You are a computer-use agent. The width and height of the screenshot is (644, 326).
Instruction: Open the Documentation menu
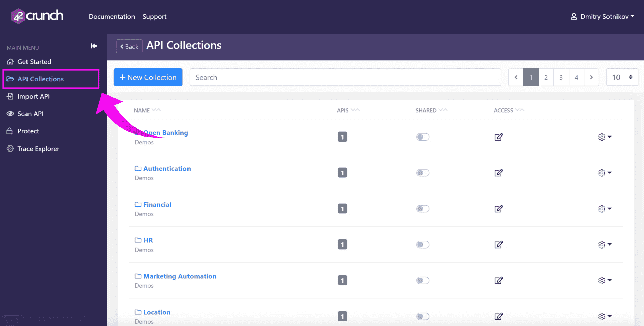pyautogui.click(x=112, y=16)
